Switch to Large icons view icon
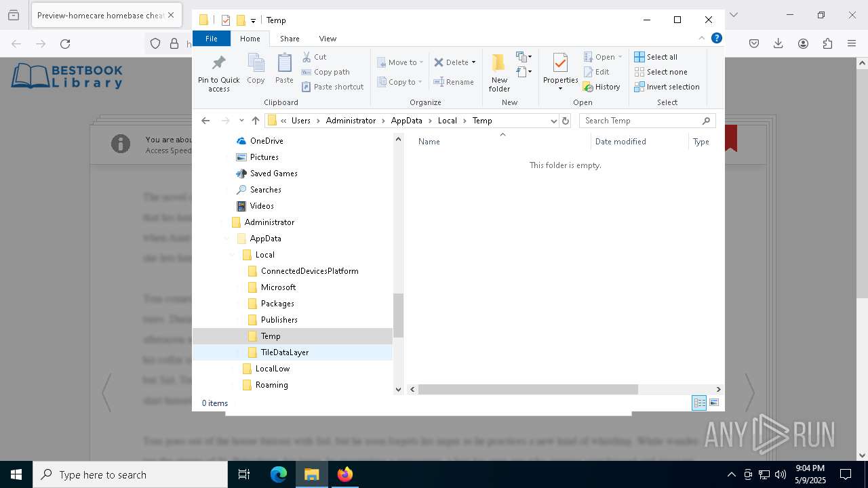 (x=714, y=403)
